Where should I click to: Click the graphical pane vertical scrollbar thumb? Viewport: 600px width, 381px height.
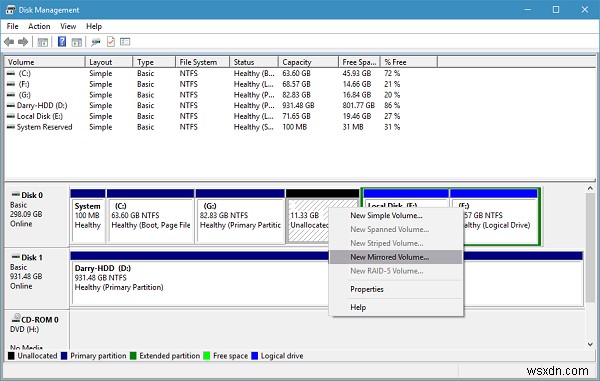(590, 248)
